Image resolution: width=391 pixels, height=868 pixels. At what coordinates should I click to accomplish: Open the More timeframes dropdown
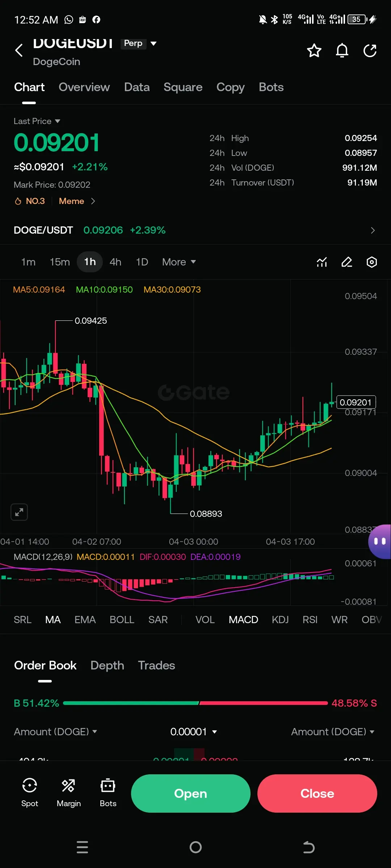pos(179,262)
